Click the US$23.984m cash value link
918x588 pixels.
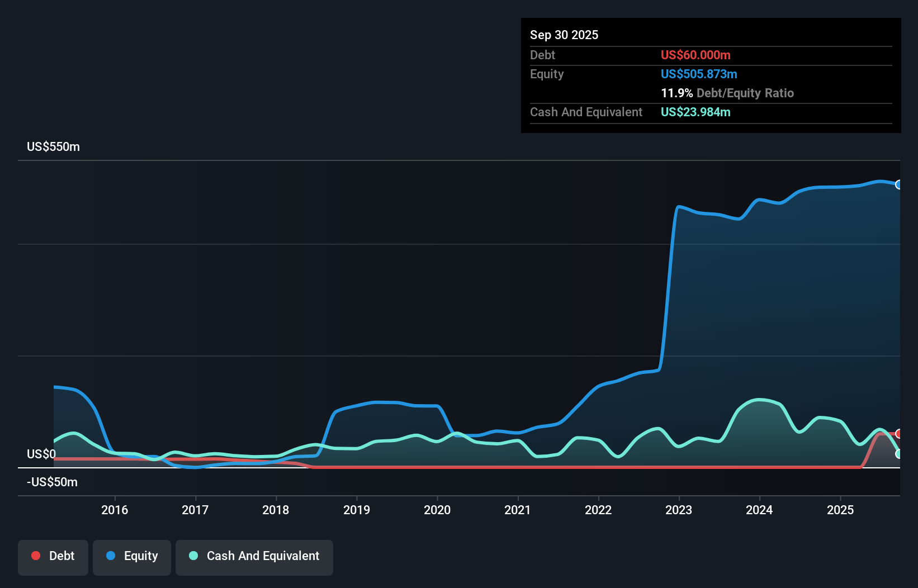pyautogui.click(x=695, y=112)
